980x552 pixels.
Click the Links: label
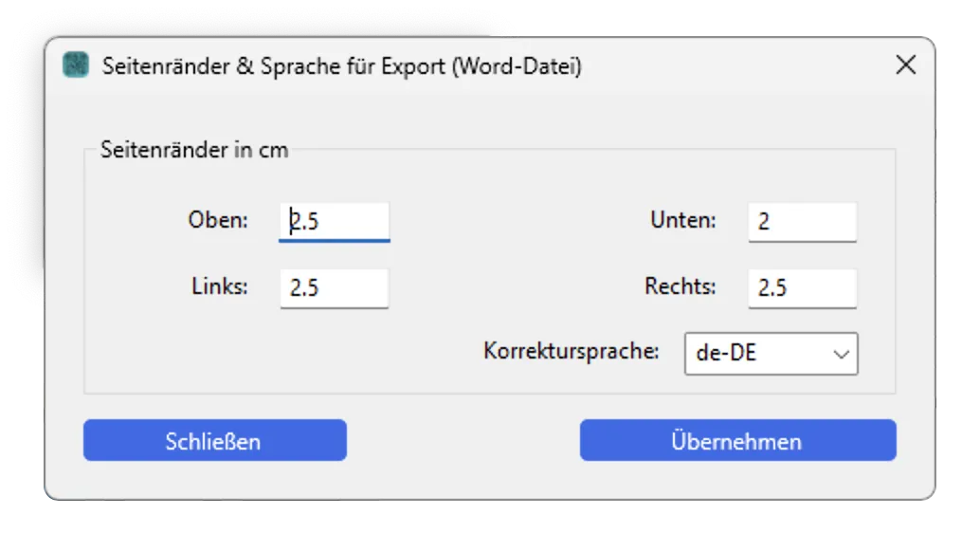[x=220, y=286]
